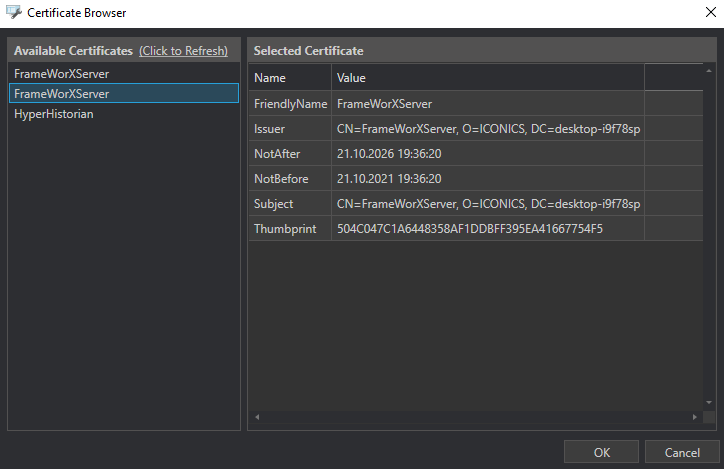Image resolution: width=724 pixels, height=469 pixels.
Task: Select the HyperHistorian certificate
Action: click(x=124, y=114)
